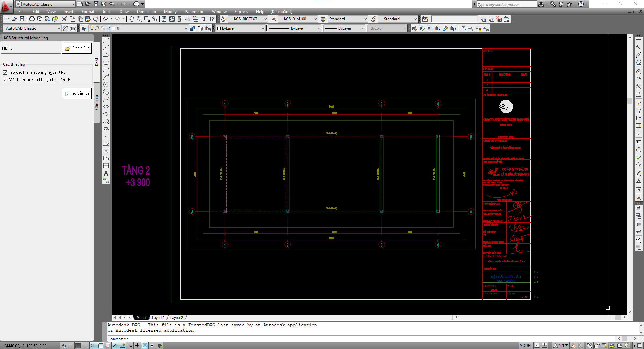The image size is (644, 349).
Task: Click the ByColor plot style control
Action: click(x=387, y=28)
